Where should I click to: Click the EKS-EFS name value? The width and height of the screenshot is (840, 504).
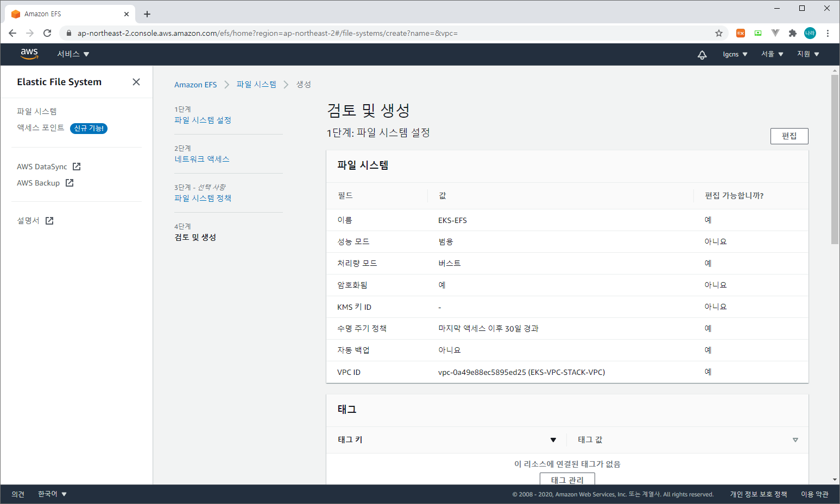click(452, 220)
